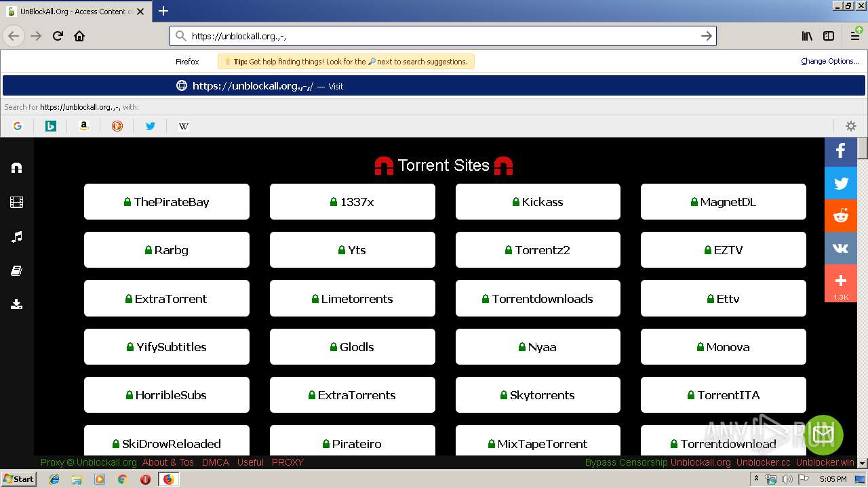Open SkiDrowReloaded site button
The height and width of the screenshot is (488, 868).
[x=167, y=441]
